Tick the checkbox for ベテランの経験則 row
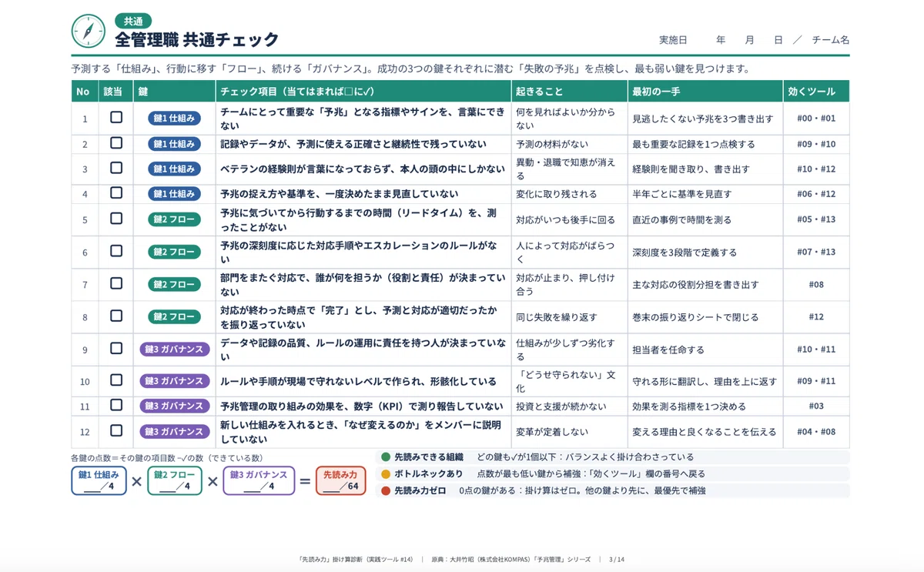The width and height of the screenshot is (924, 572). click(116, 168)
